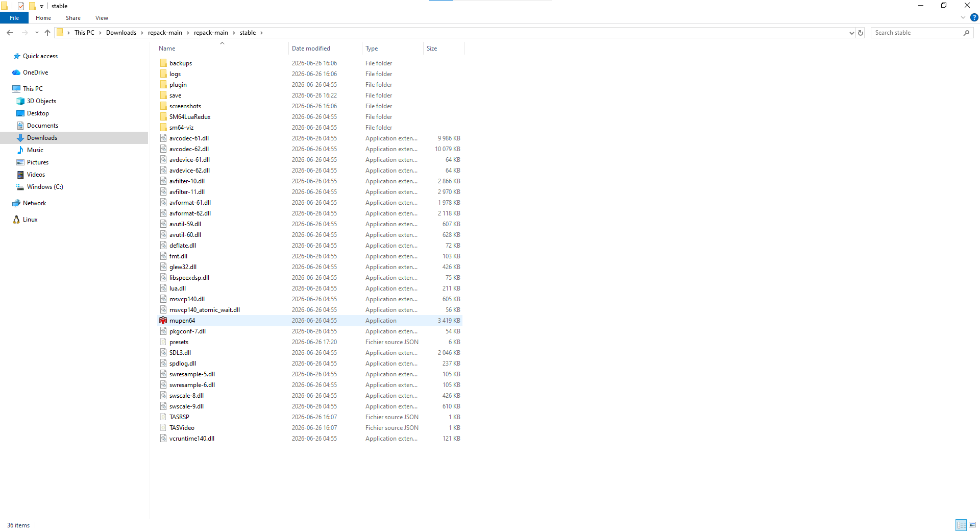Click the mupen64 application icon

click(x=163, y=321)
